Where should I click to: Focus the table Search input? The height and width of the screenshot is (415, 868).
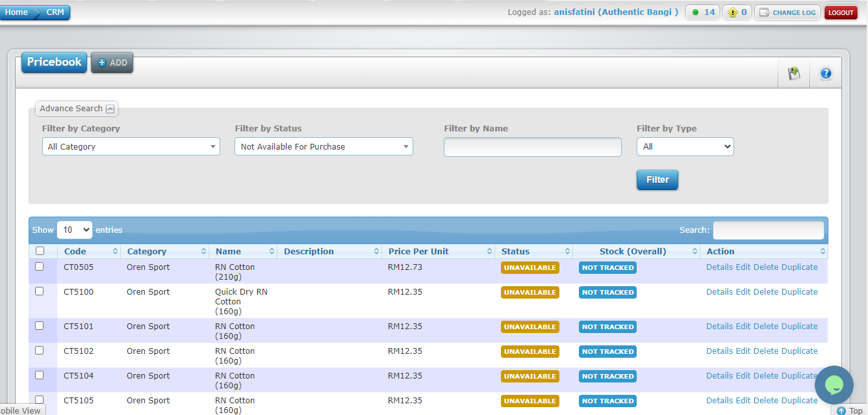[x=769, y=230]
